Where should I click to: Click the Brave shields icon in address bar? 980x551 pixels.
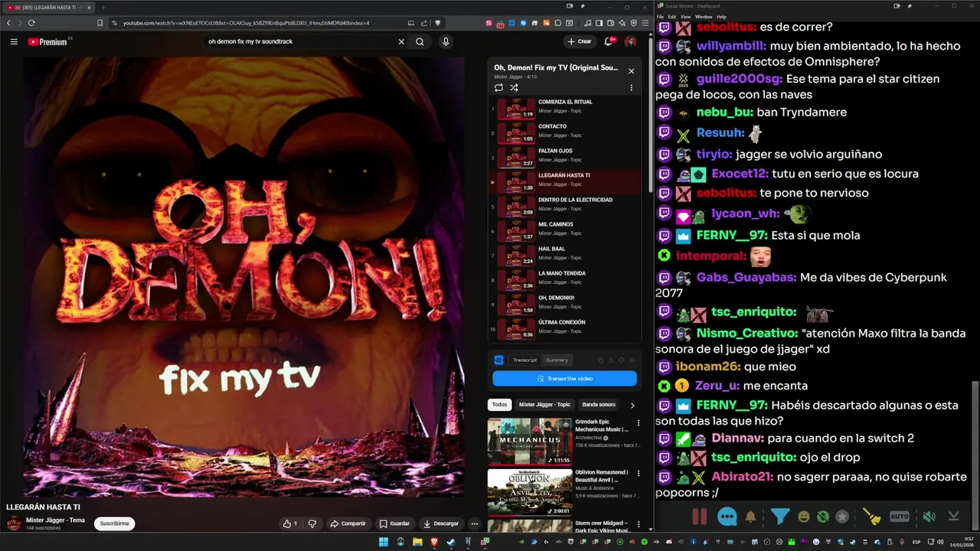point(438,23)
